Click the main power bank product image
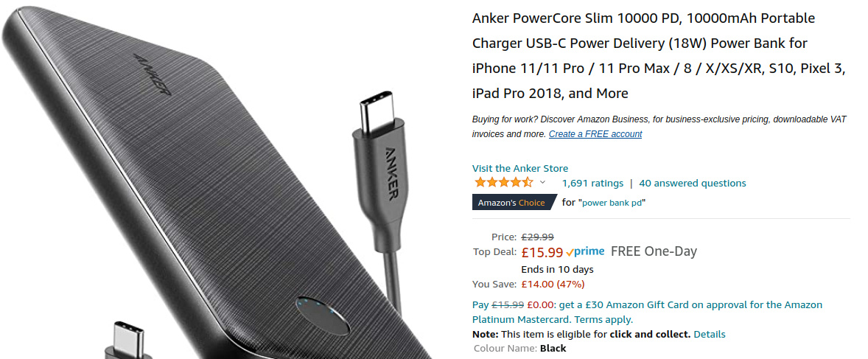This screenshot has height=359, width=868. [x=216, y=183]
